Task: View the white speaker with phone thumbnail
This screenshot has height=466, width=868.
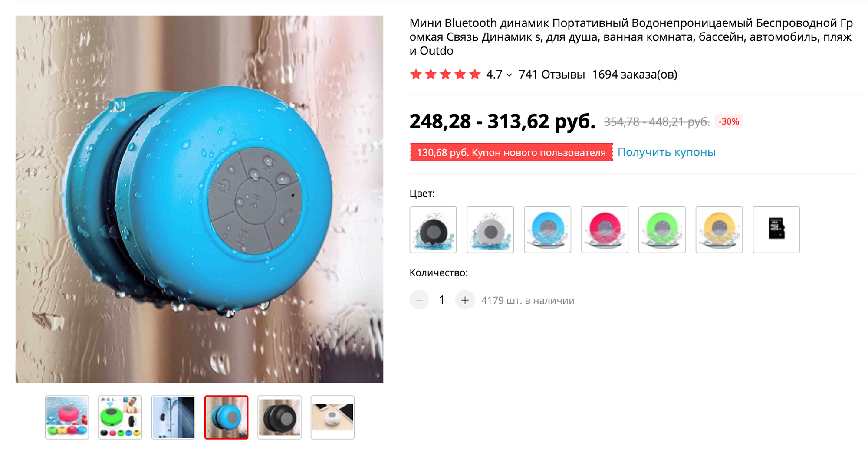Action: [332, 417]
